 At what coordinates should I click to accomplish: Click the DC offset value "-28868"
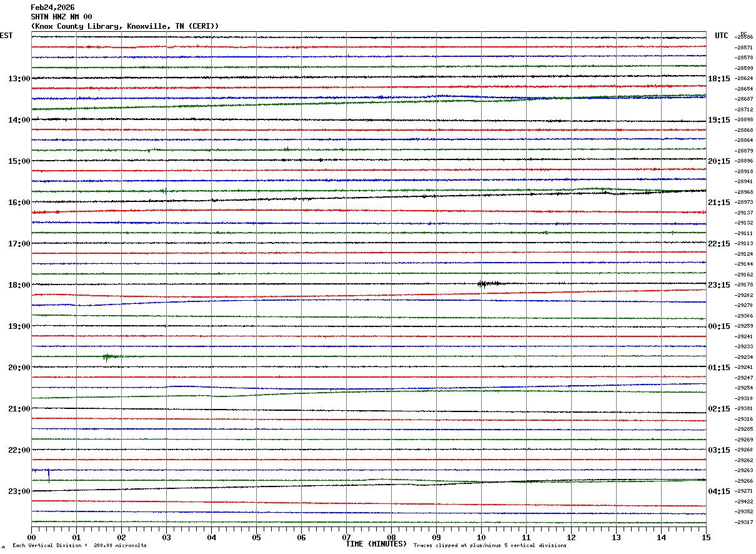tap(744, 130)
